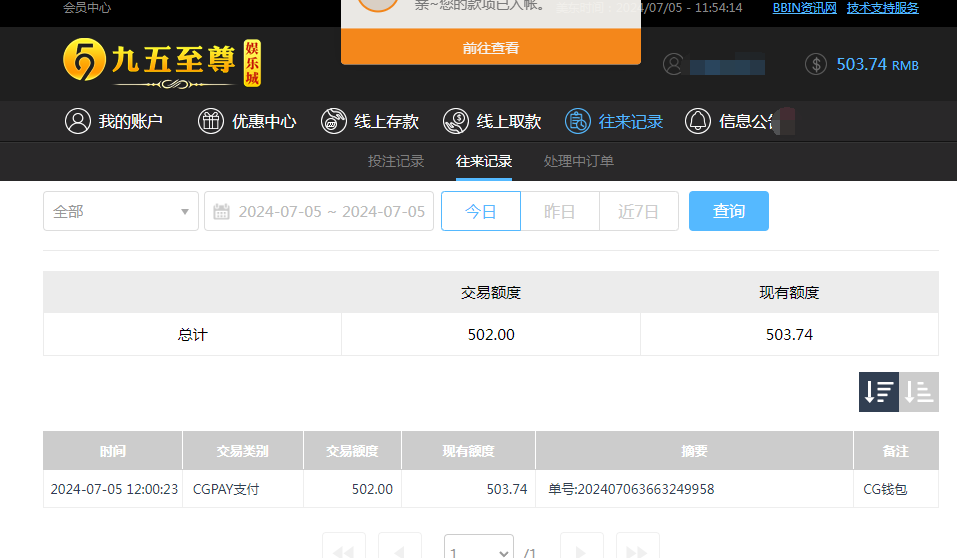Switch to the grey ascending sort button

pos(919,392)
